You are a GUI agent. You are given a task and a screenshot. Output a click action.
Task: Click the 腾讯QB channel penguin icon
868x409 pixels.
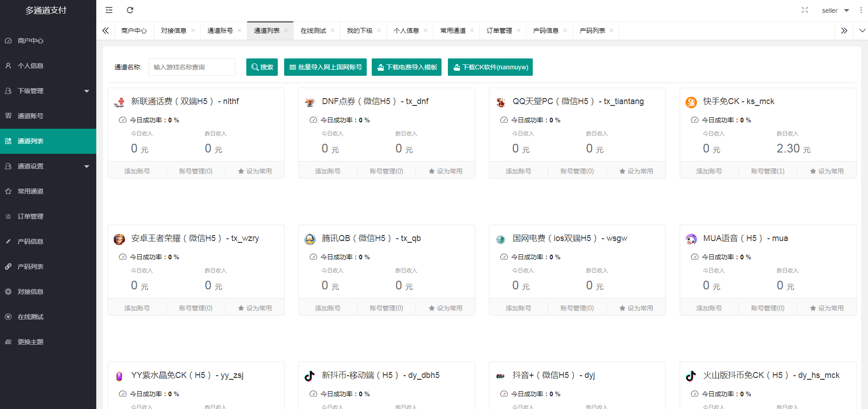click(310, 239)
